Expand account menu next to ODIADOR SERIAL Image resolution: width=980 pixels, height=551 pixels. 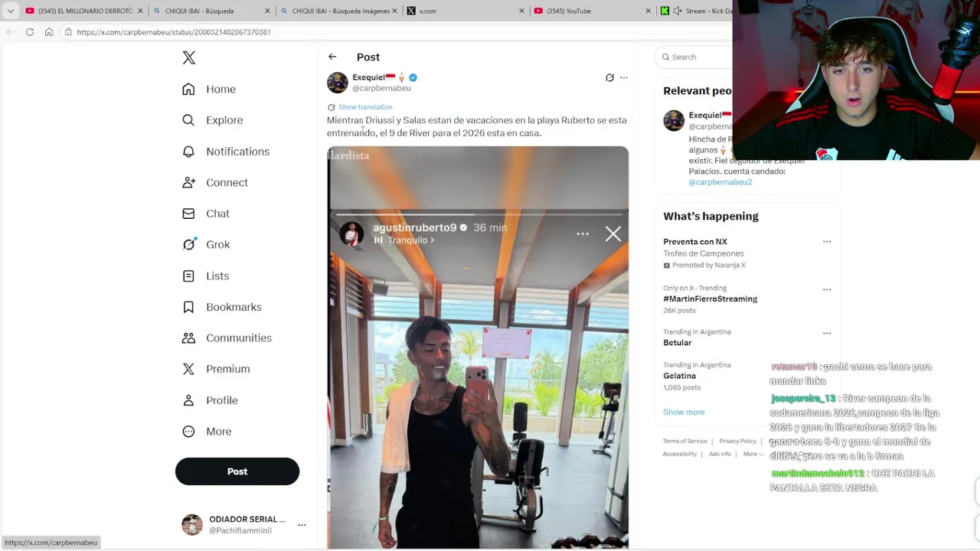(302, 525)
